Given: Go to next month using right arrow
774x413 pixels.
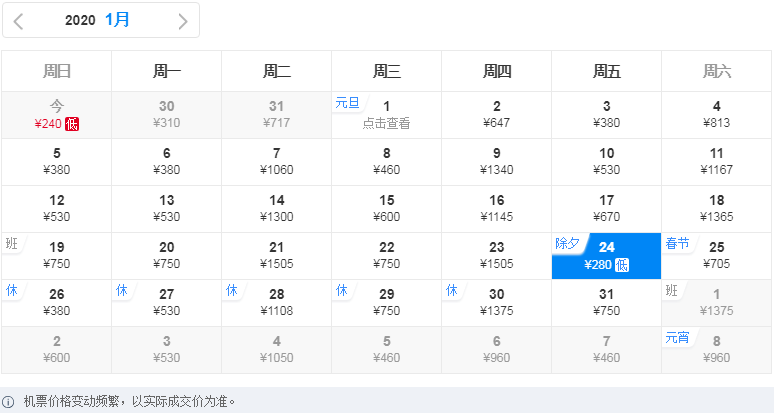Looking at the screenshot, I should (x=183, y=21).
